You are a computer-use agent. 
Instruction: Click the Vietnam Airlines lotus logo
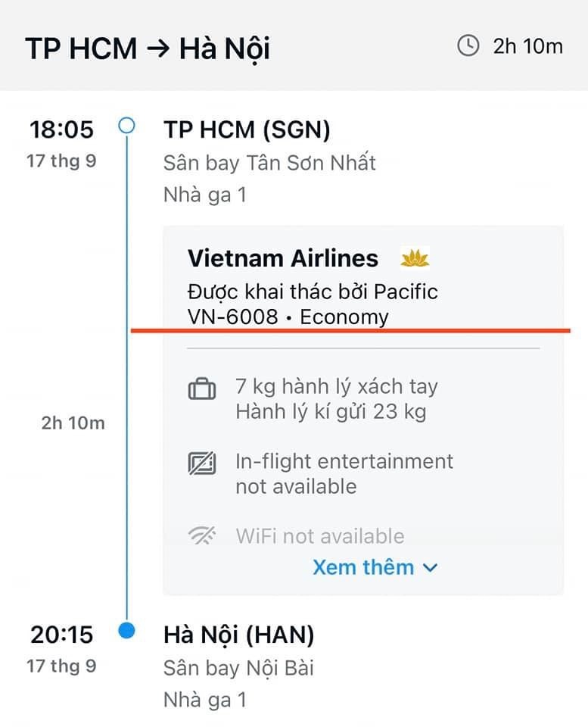415,258
